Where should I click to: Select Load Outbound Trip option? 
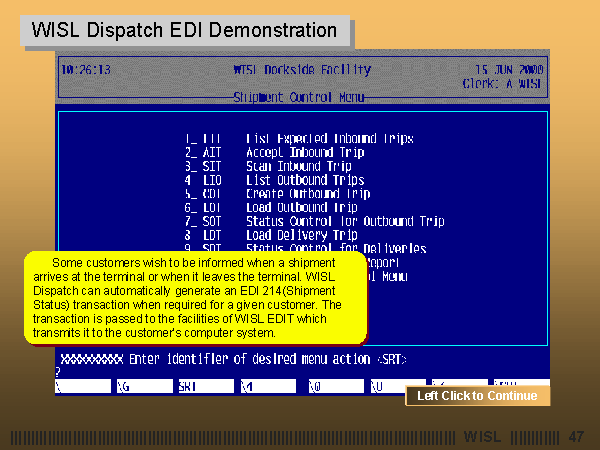pos(301,208)
